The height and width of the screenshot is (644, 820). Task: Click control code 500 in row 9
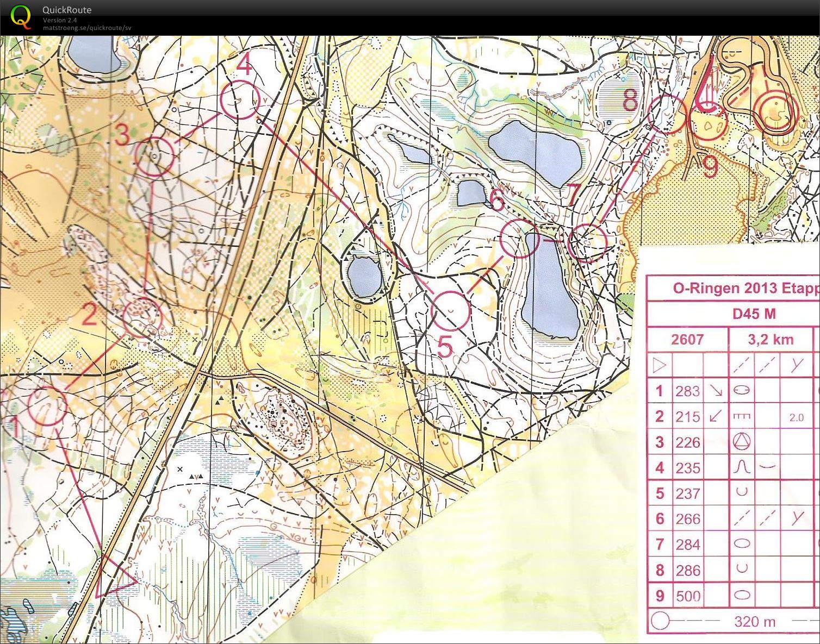(688, 596)
